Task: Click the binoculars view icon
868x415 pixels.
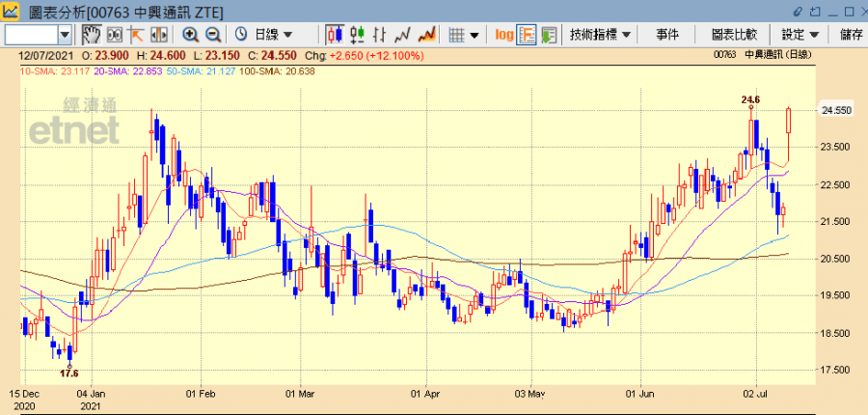Action: pyautogui.click(x=115, y=35)
